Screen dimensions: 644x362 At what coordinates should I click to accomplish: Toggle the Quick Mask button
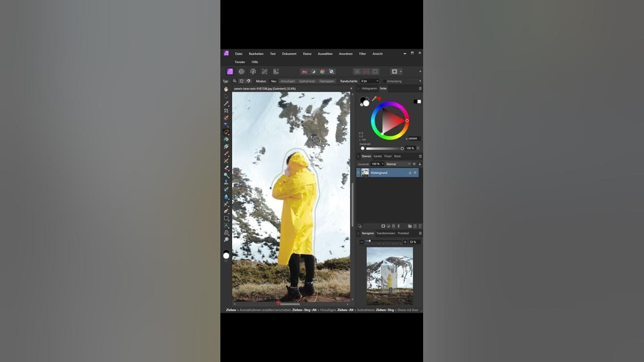tap(394, 71)
